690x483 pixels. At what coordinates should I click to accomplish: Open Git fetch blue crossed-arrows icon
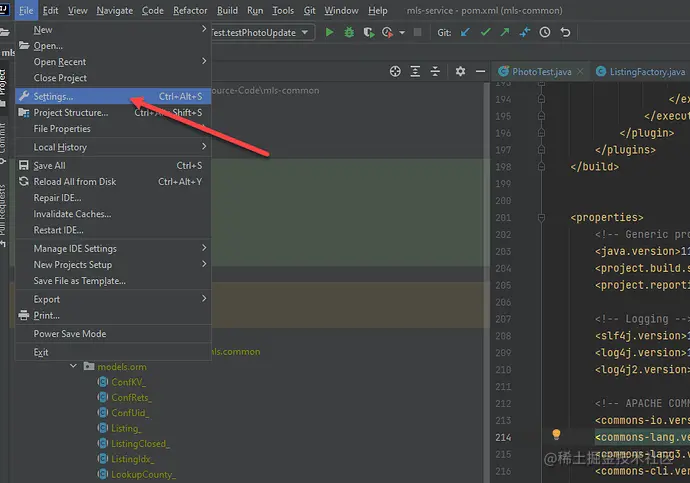pyautogui.click(x=525, y=32)
